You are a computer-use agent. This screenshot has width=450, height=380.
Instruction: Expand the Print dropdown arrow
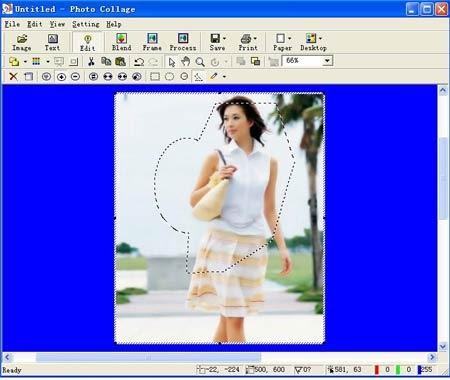point(255,38)
